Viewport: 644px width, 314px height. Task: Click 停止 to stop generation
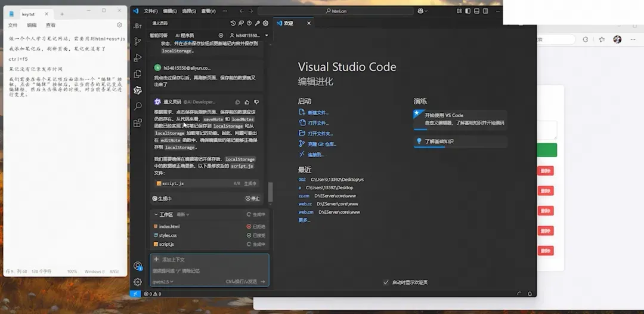tap(253, 199)
